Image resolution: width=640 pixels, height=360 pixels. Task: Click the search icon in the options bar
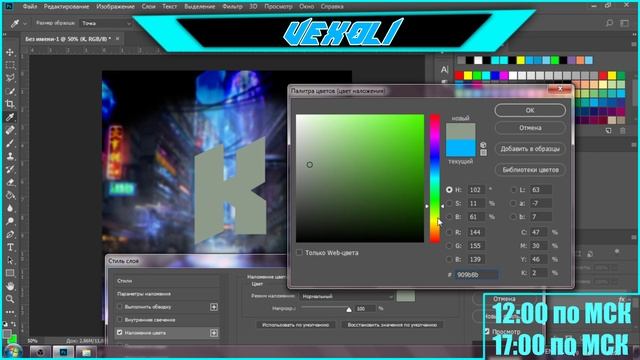point(609,23)
